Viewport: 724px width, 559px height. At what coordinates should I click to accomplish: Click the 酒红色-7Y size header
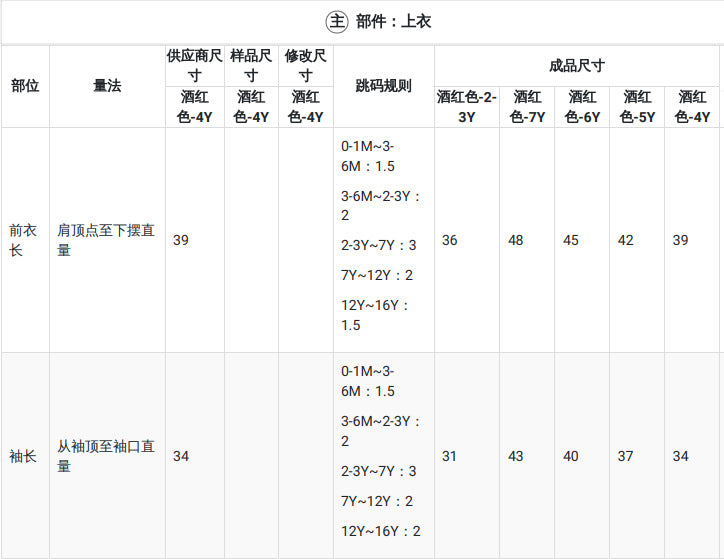tap(527, 107)
